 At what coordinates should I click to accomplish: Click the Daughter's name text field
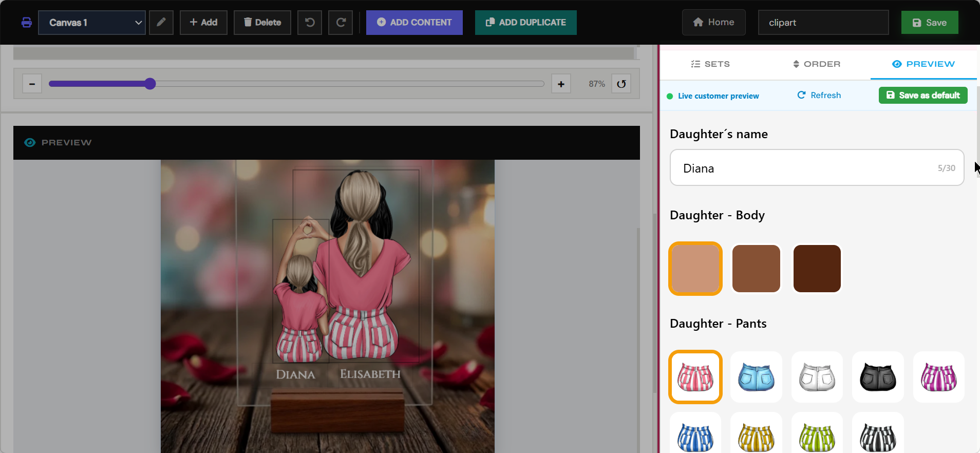click(x=817, y=168)
